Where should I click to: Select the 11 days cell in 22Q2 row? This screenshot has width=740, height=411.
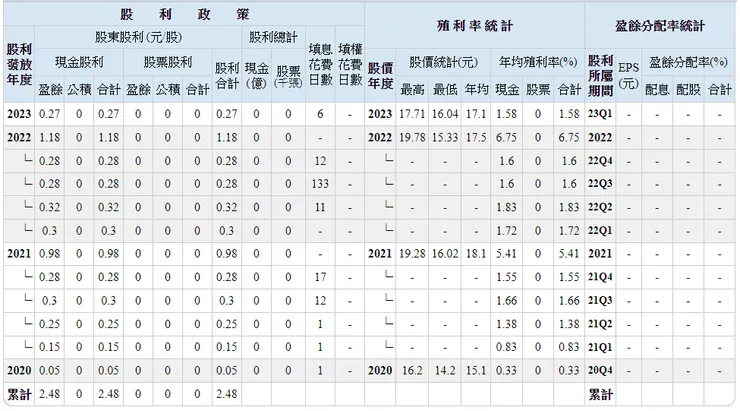[320, 207]
